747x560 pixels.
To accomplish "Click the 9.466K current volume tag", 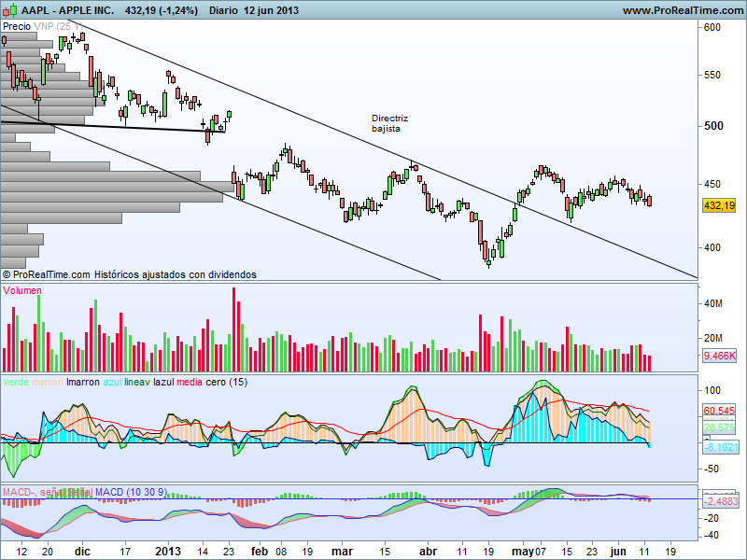I will (719, 356).
